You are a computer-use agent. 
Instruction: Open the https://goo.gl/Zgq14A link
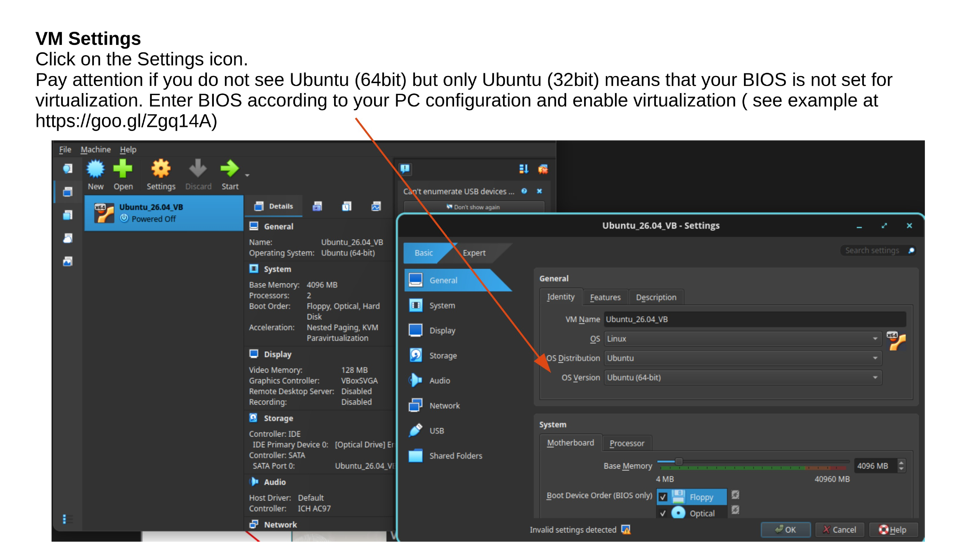pos(123,121)
